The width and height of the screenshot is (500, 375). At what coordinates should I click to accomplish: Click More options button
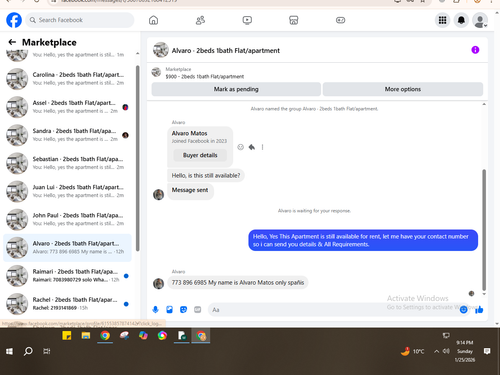(x=403, y=89)
